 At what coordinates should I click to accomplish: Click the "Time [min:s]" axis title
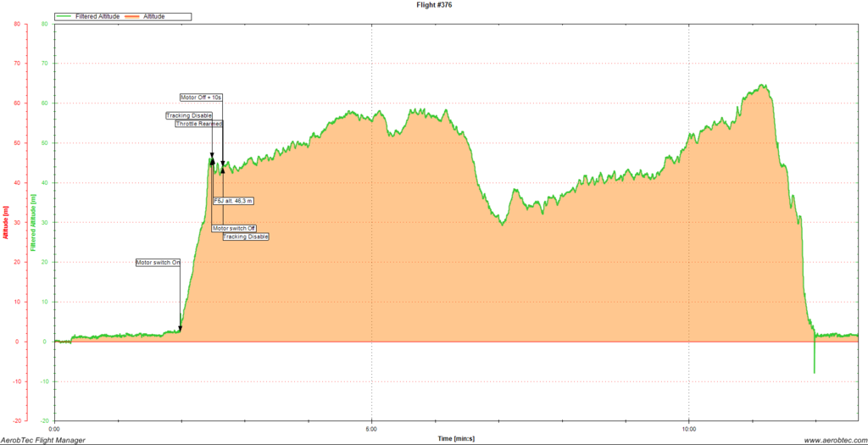tap(456, 438)
